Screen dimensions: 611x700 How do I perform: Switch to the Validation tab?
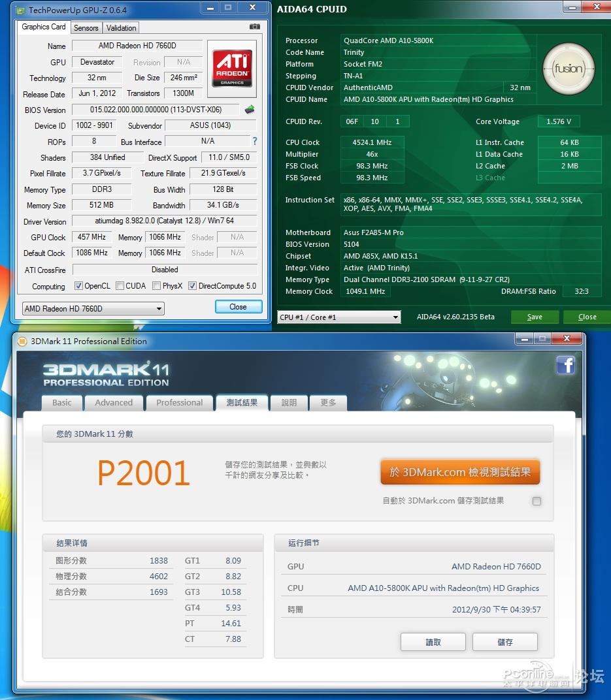[x=121, y=27]
